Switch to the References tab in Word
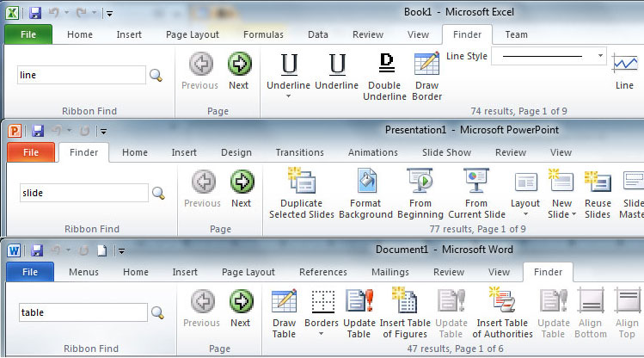Screen dimensions: 644x358 point(322,272)
